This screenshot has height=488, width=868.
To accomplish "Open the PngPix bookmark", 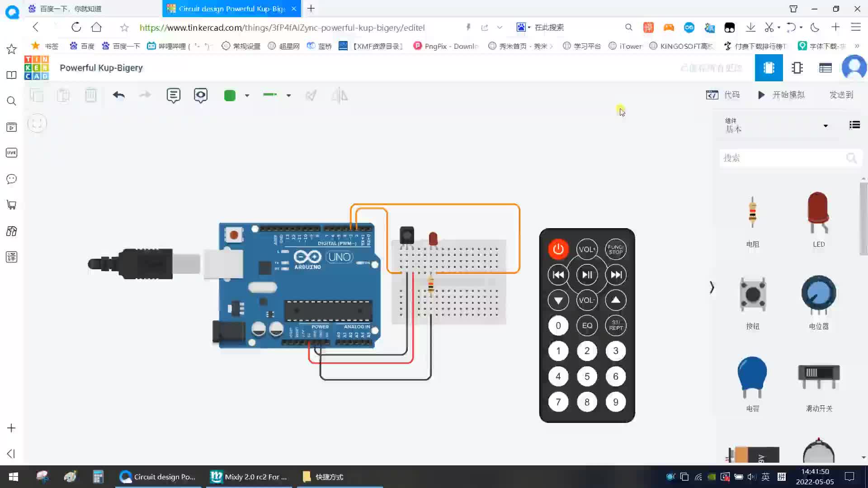I will [x=446, y=46].
